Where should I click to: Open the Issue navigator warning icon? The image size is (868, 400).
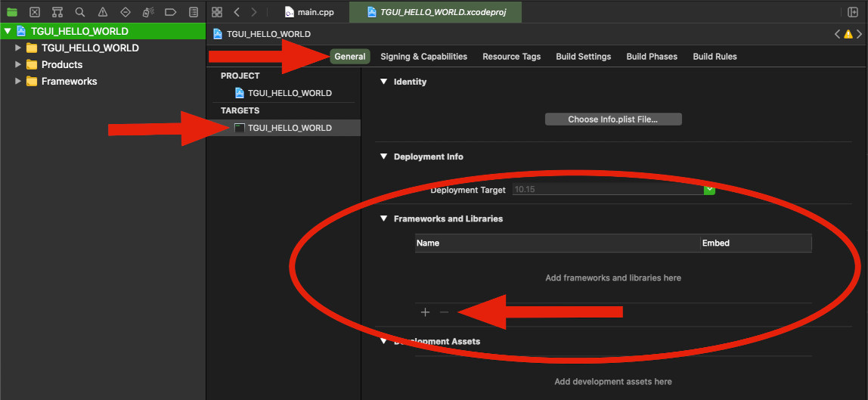102,11
